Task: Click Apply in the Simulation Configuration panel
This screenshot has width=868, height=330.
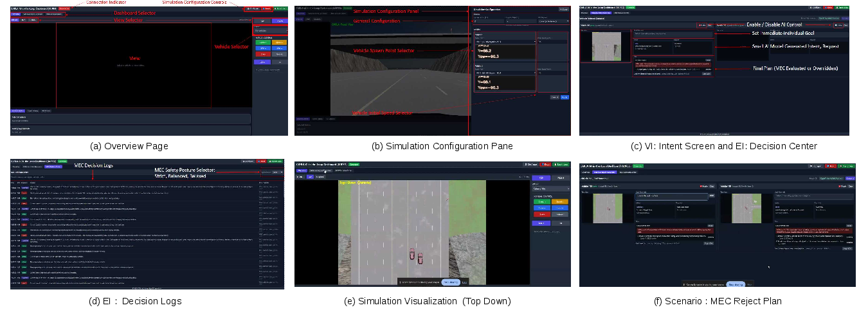Action: pos(565,97)
